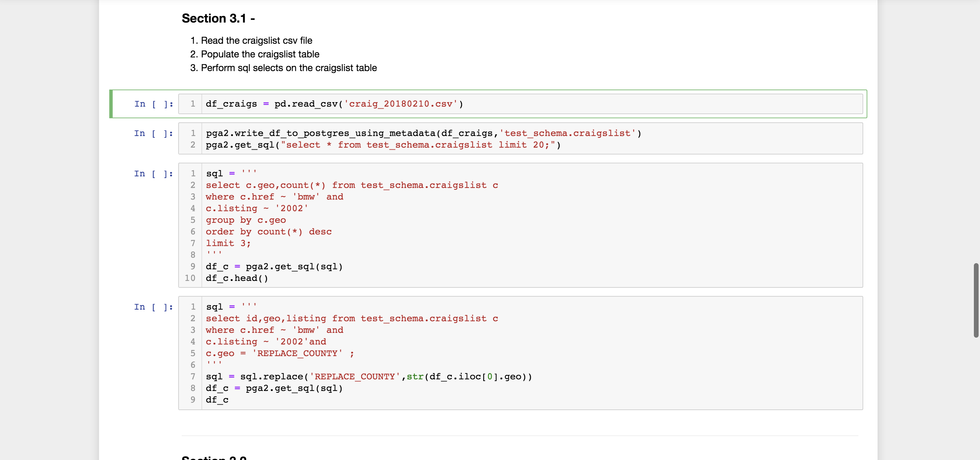Image resolution: width=980 pixels, height=460 pixels.
Task: Click 'Perform sql selects' list item
Action: pyautogui.click(x=289, y=68)
